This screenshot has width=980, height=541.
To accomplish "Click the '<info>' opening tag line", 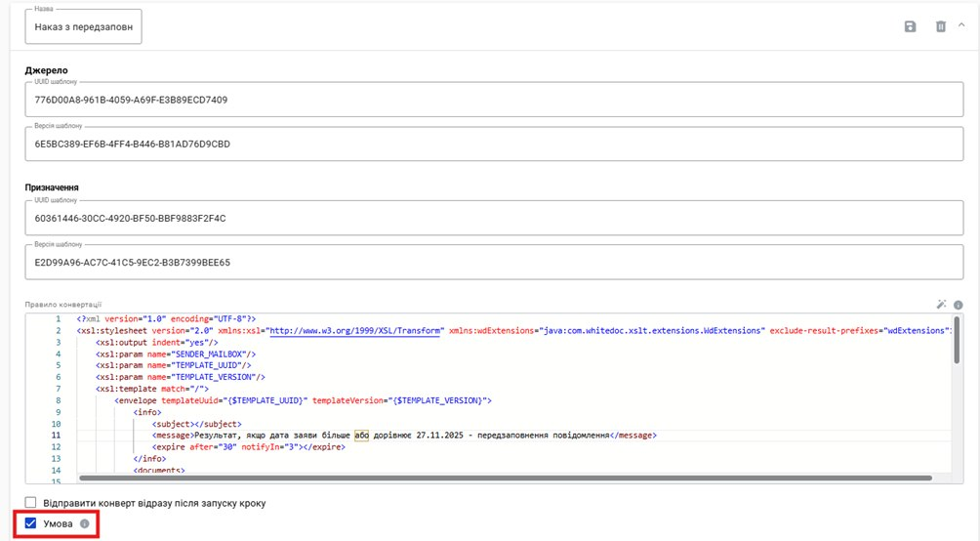I will coord(147,412).
